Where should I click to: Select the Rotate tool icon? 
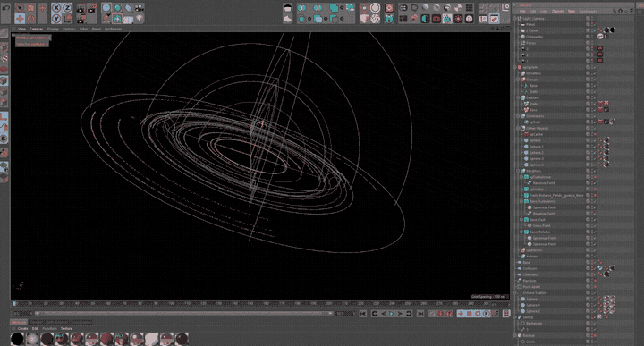[x=30, y=19]
